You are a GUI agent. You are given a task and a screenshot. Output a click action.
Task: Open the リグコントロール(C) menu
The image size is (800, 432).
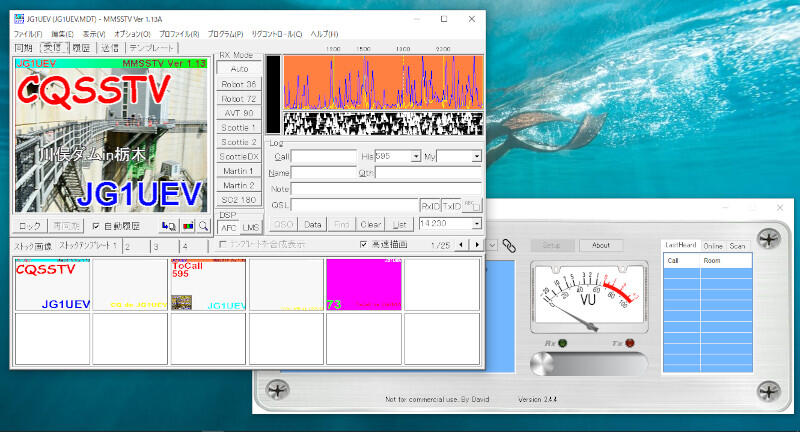coord(277,34)
